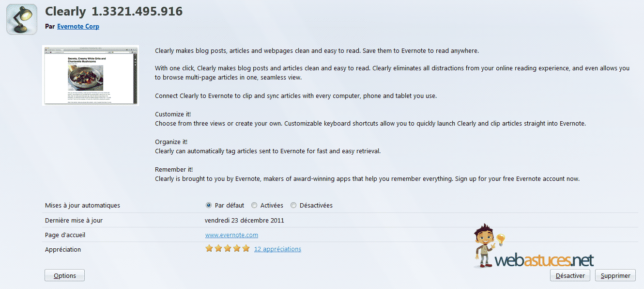Click the fourth rating star
The image size is (644, 289).
[x=237, y=249]
